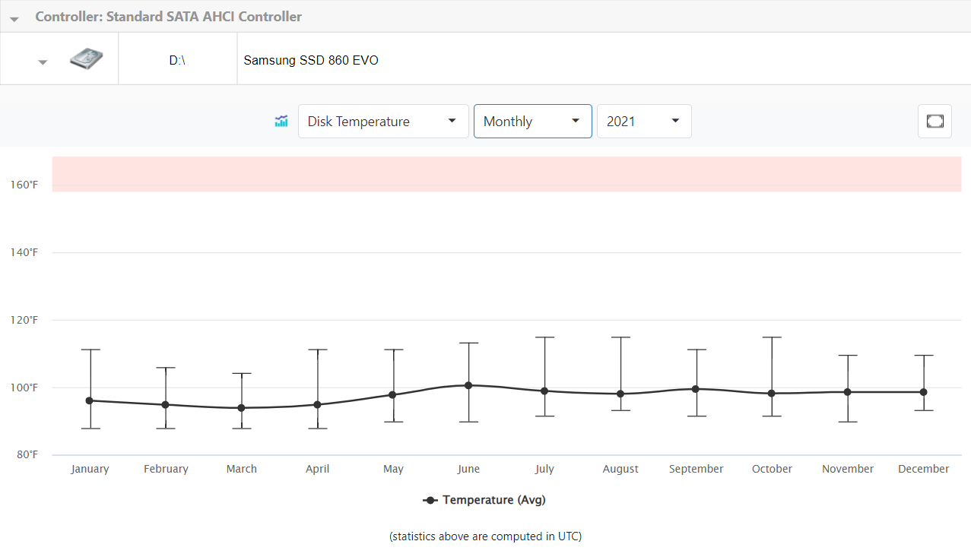Click the July data point marker

[544, 391]
